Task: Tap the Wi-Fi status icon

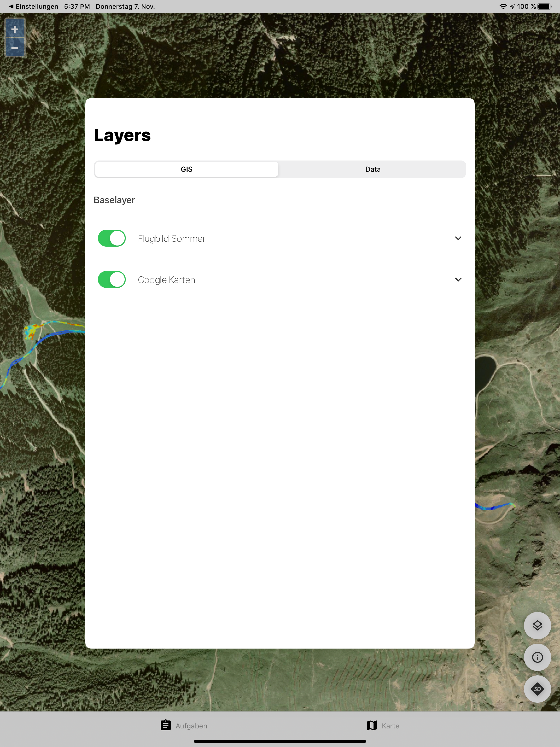Action: click(x=503, y=6)
